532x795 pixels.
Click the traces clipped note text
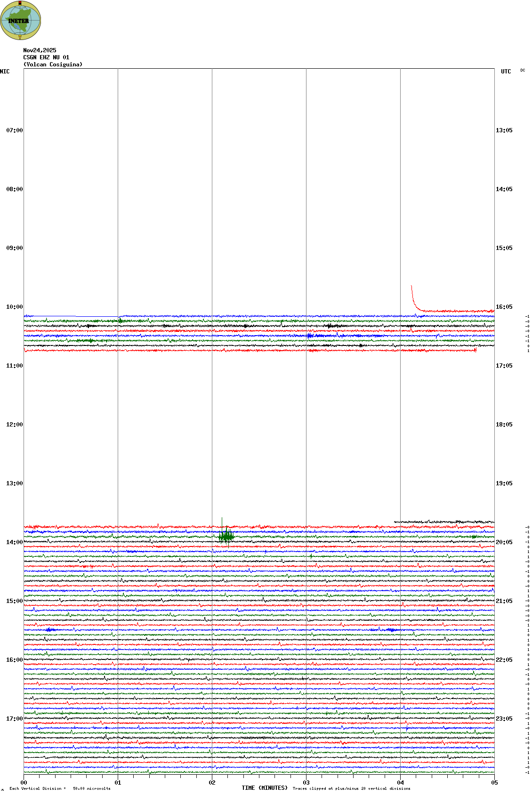click(351, 788)
